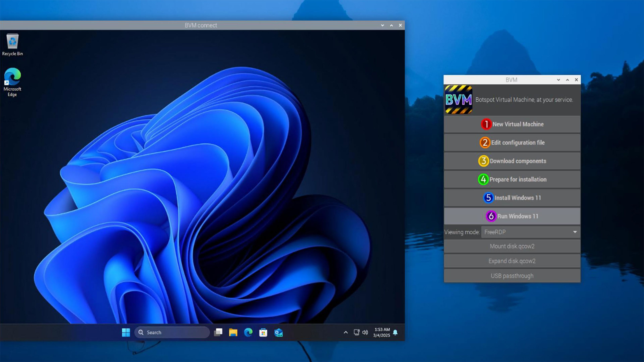The height and width of the screenshot is (362, 644).
Task: Open the notifications bell icon
Action: [x=395, y=333]
